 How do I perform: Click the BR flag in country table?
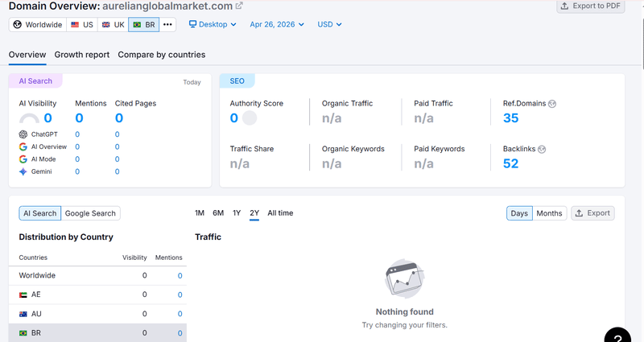pos(23,333)
